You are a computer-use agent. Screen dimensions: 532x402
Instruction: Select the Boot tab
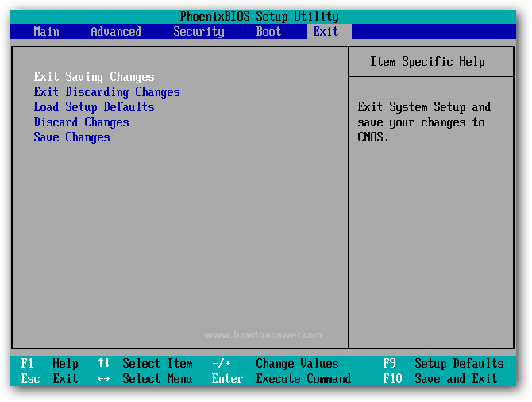(268, 32)
